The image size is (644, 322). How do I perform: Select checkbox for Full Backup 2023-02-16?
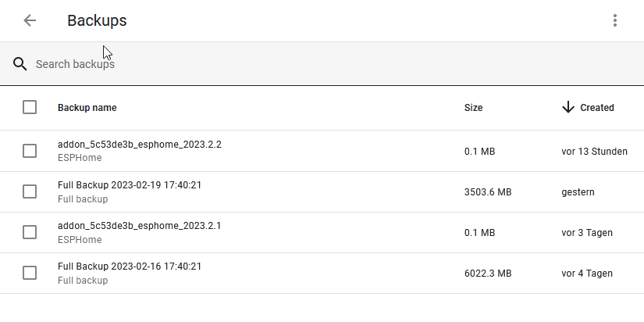point(30,273)
